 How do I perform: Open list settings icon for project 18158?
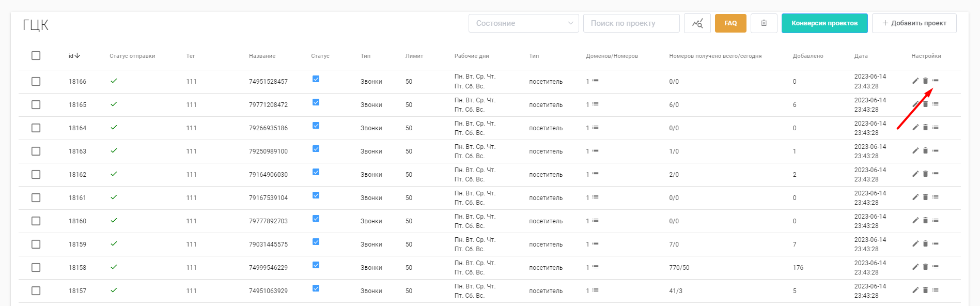click(936, 267)
